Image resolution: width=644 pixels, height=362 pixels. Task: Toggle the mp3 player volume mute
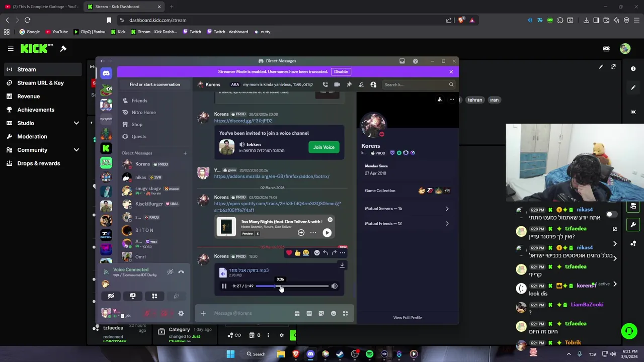coord(334,286)
